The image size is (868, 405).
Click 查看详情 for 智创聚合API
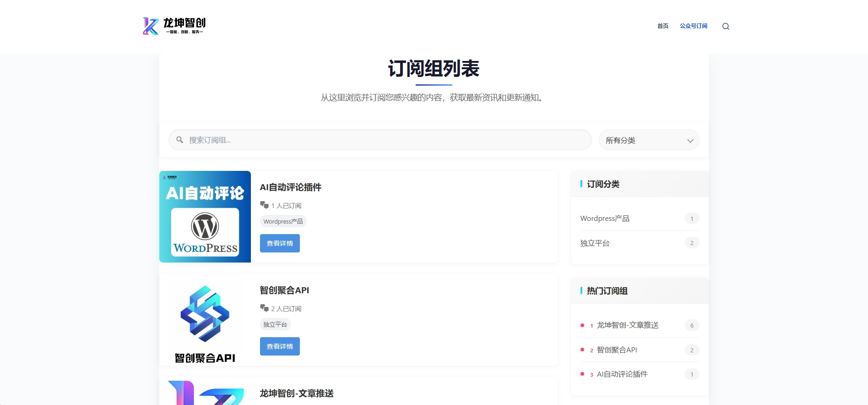[x=280, y=346]
